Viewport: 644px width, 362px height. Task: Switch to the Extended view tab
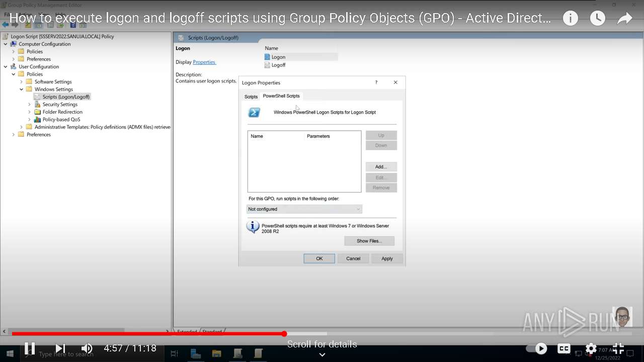187,331
